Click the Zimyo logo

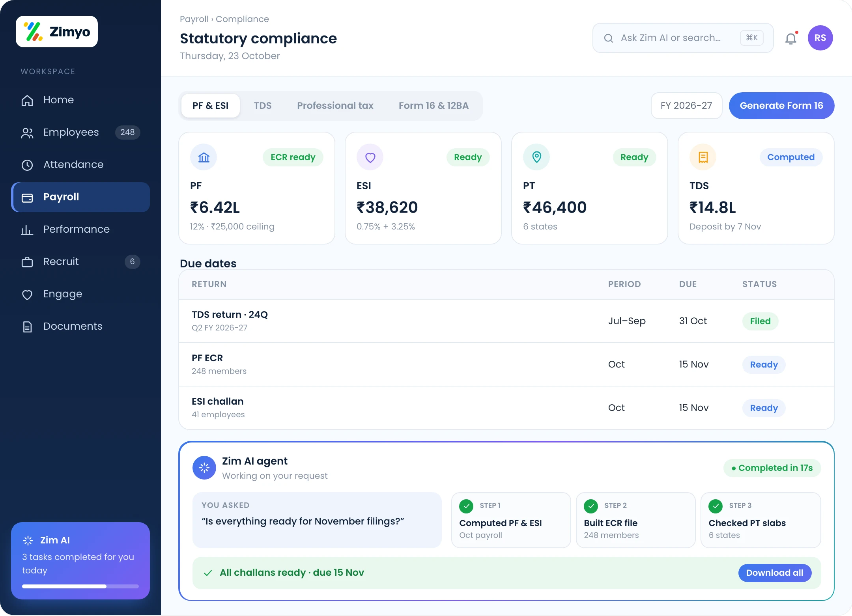57,32
